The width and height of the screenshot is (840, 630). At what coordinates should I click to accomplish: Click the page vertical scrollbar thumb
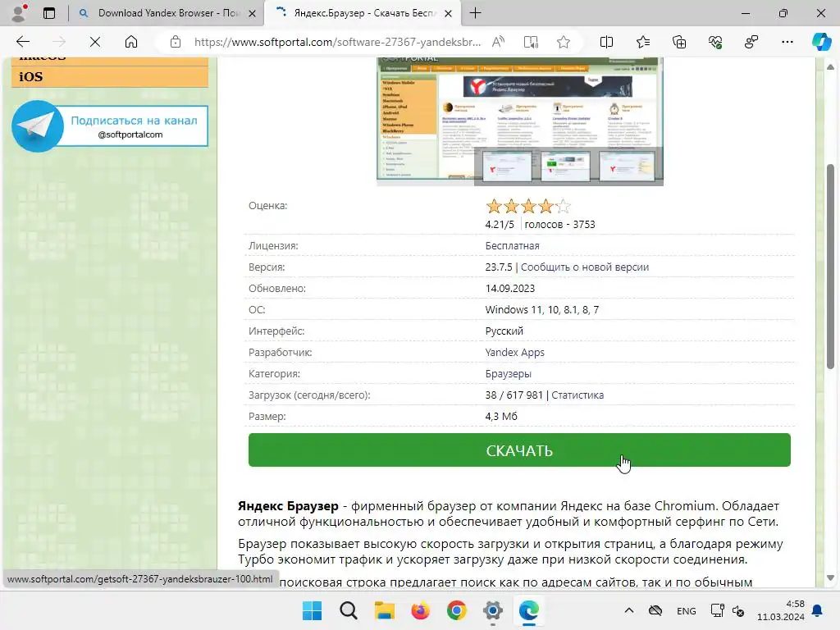(x=830, y=267)
